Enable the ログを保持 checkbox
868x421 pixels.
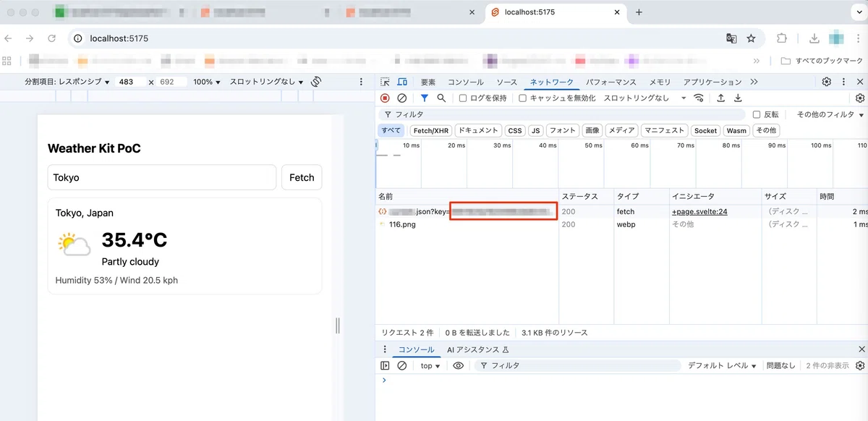[x=463, y=98]
